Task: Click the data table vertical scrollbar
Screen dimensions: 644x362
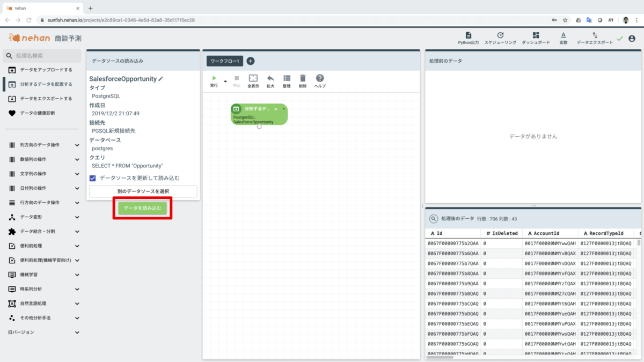Action: pos(639,242)
